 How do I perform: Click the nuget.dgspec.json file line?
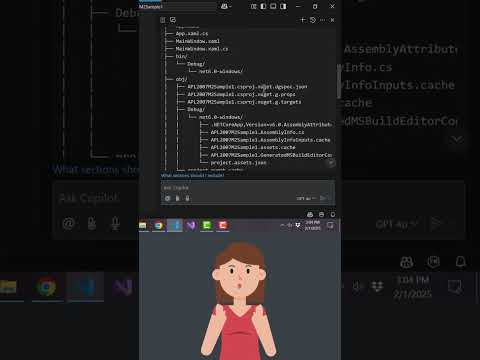[247, 87]
